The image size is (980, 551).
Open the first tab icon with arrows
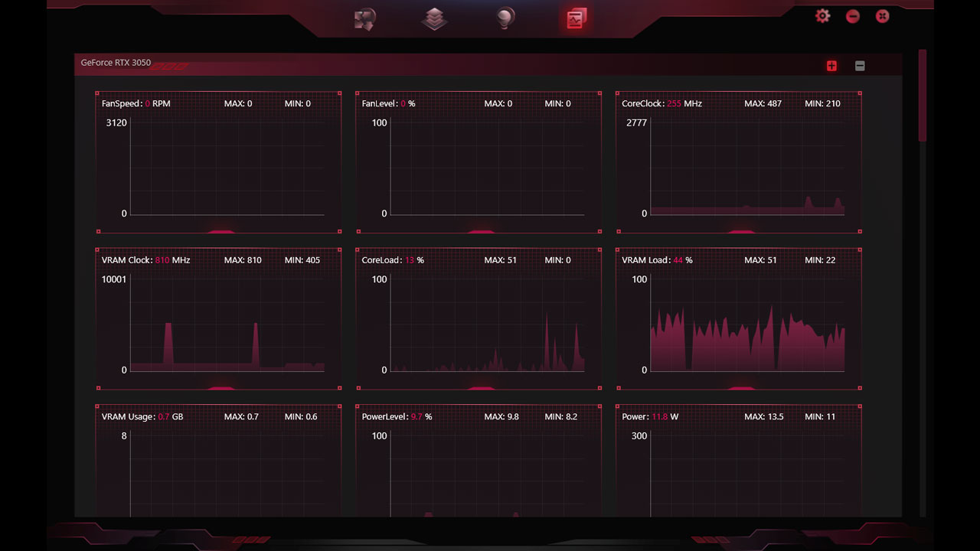365,19
